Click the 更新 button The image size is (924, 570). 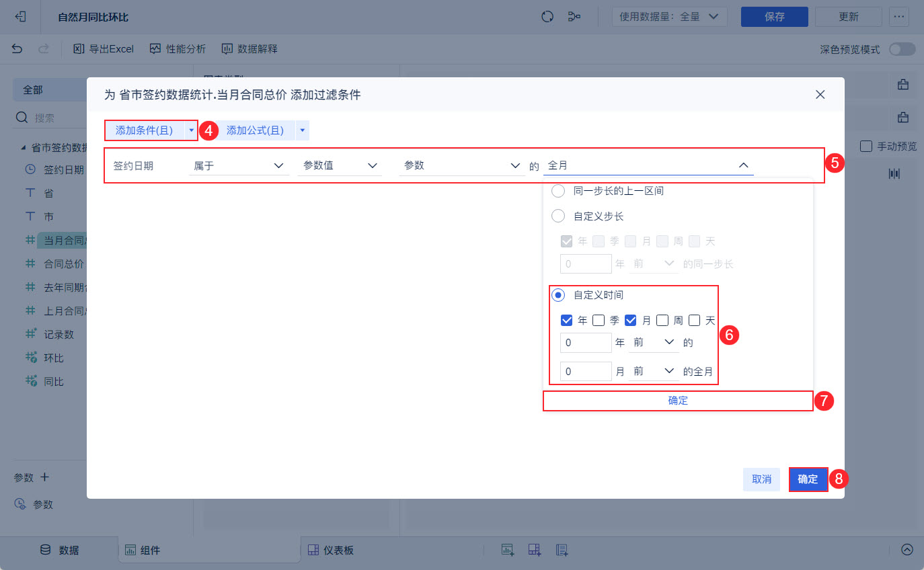coord(849,17)
